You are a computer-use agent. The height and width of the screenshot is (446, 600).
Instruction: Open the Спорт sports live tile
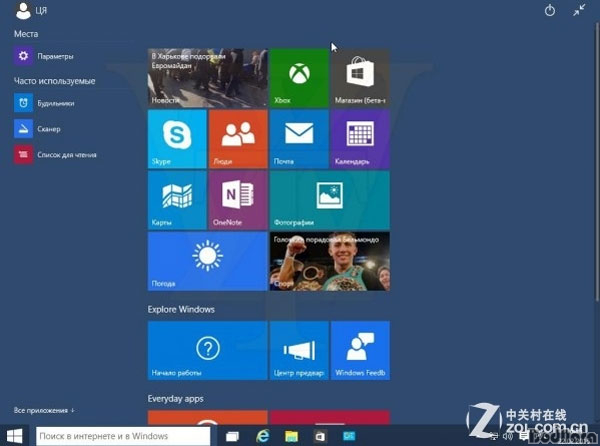click(330, 261)
